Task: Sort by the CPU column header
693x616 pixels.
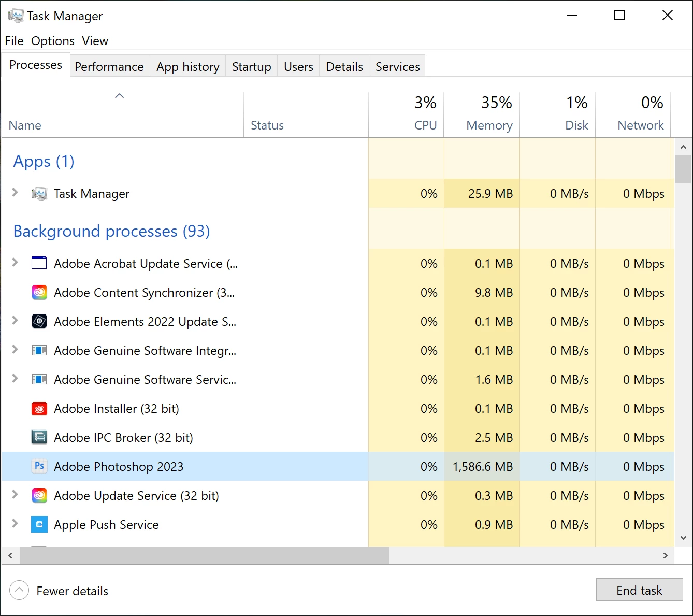Action: [x=406, y=114]
